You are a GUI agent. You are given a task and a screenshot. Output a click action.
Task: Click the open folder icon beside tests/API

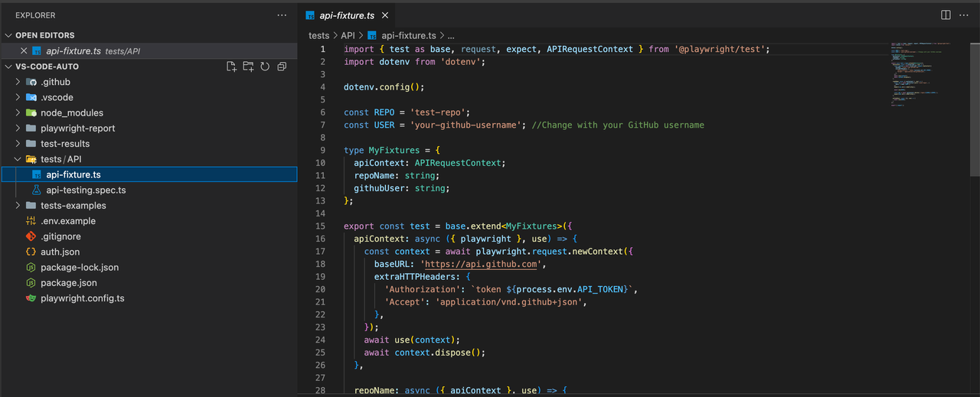[31, 159]
